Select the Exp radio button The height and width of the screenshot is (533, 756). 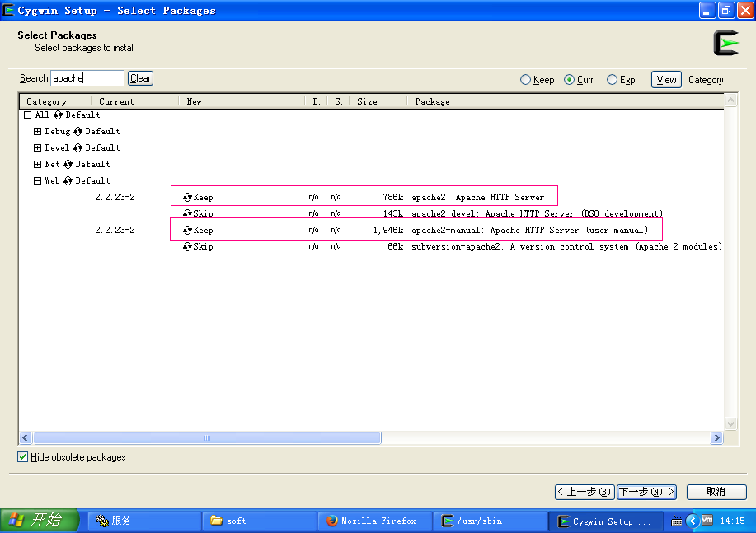612,80
